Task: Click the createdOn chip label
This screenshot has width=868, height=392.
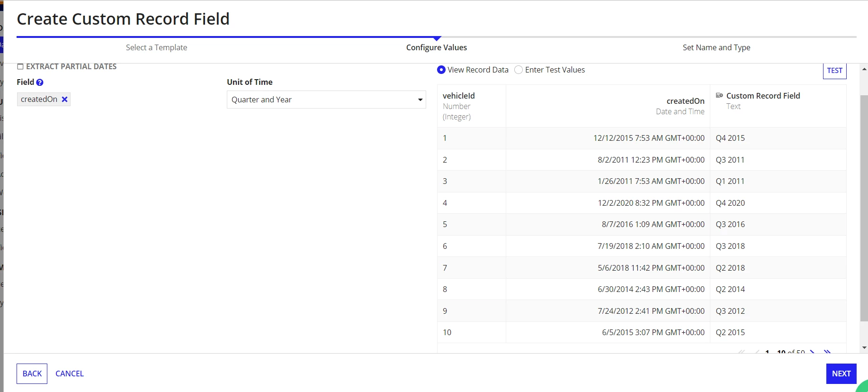Action: [39, 99]
